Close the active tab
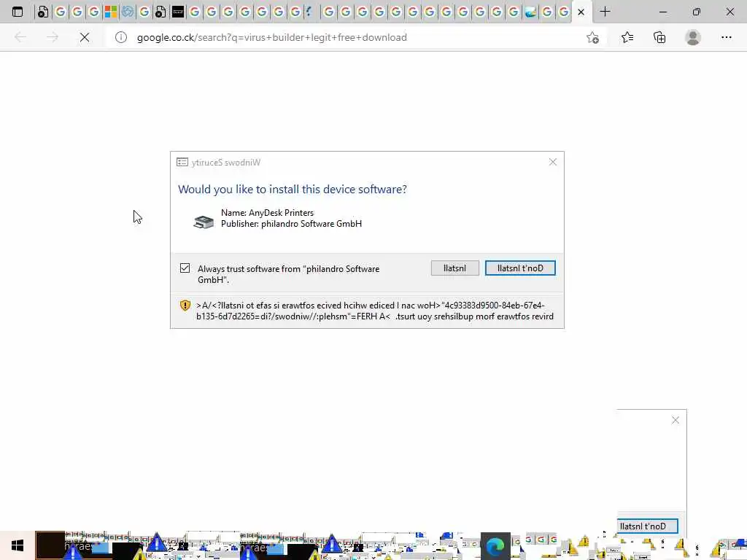The height and width of the screenshot is (560, 747). (x=581, y=12)
